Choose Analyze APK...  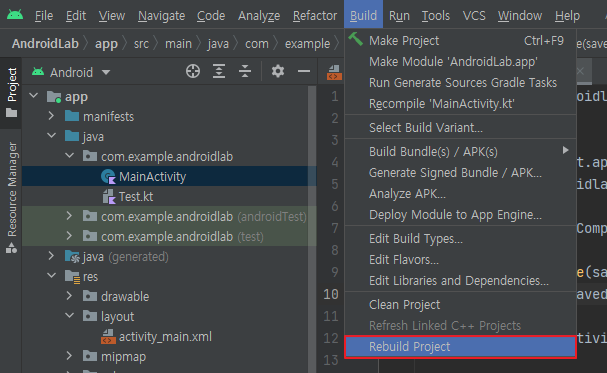[460, 193]
